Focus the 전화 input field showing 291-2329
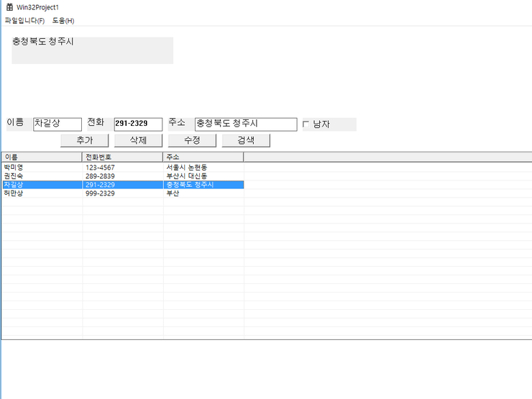This screenshot has width=532, height=399. click(138, 124)
